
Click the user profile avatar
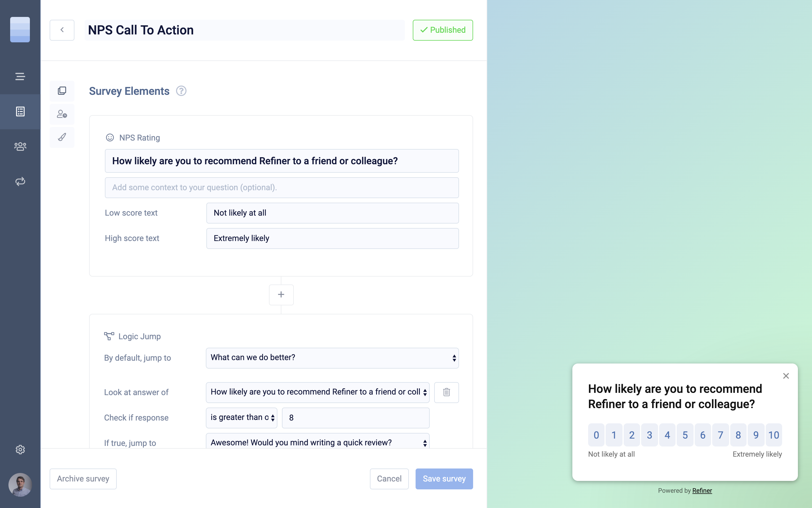(20, 485)
